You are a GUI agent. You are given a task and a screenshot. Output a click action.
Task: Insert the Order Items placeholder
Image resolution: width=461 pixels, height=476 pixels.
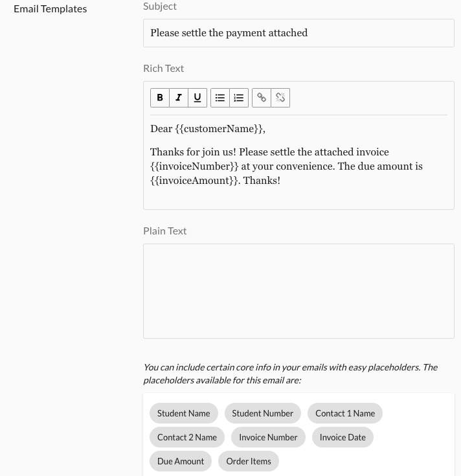point(249,461)
